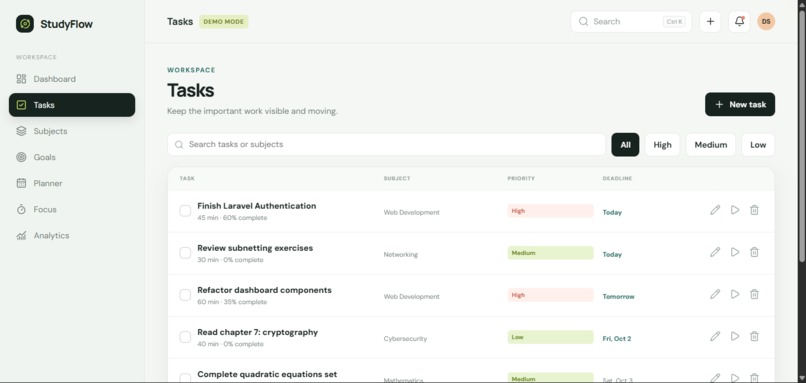Filter tasks by Low priority
Screen dimensions: 806x383
tap(758, 145)
